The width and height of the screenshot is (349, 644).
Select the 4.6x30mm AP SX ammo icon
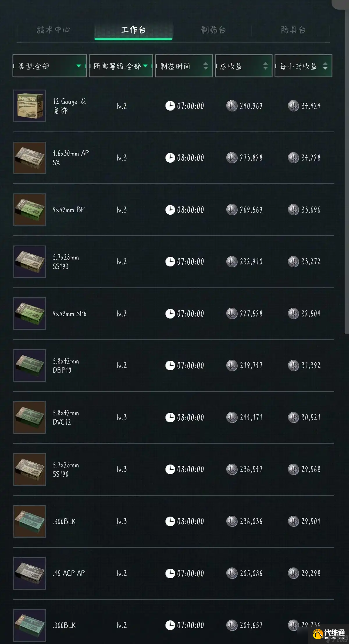(x=30, y=158)
